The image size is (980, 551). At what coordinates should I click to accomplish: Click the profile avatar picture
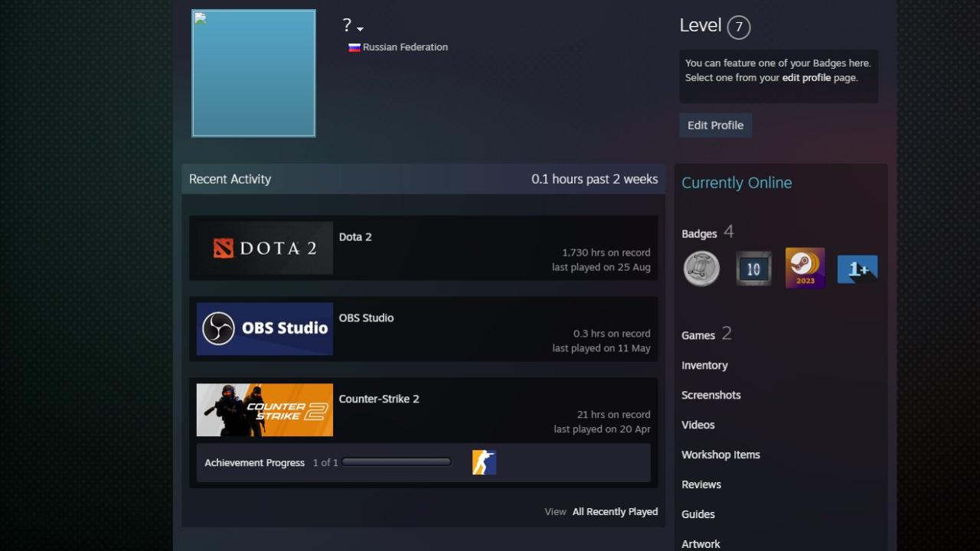tap(253, 73)
